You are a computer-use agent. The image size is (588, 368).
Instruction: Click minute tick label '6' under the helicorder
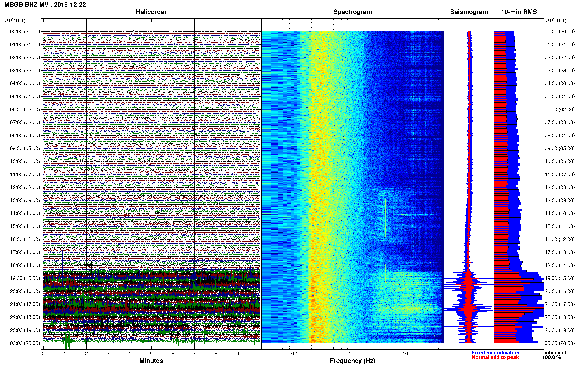click(173, 354)
